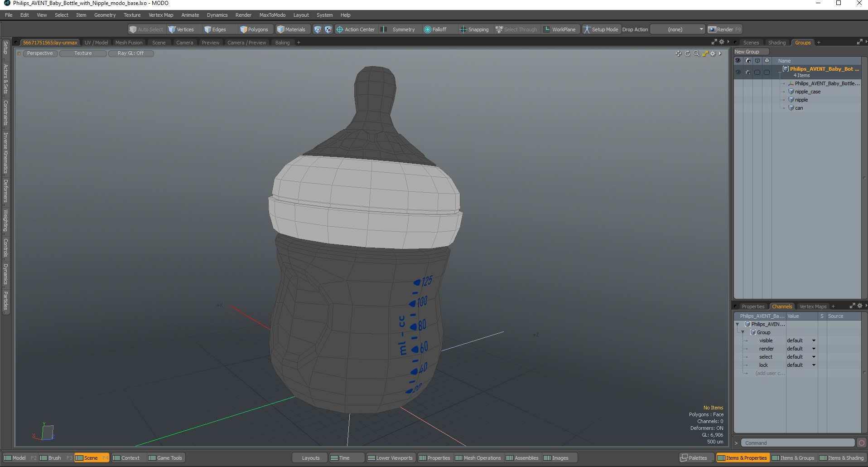Open Action Center options
Image resolution: width=868 pixels, height=467 pixels.
(x=356, y=29)
